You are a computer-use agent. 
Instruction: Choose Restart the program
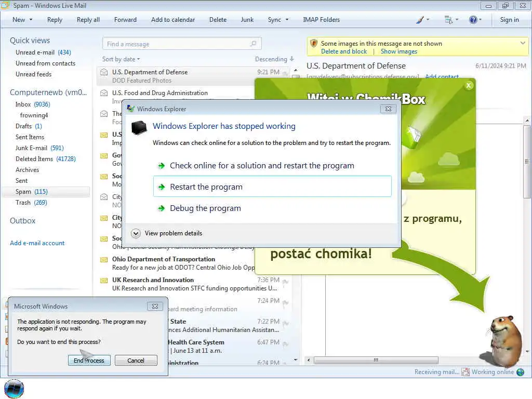point(272,187)
